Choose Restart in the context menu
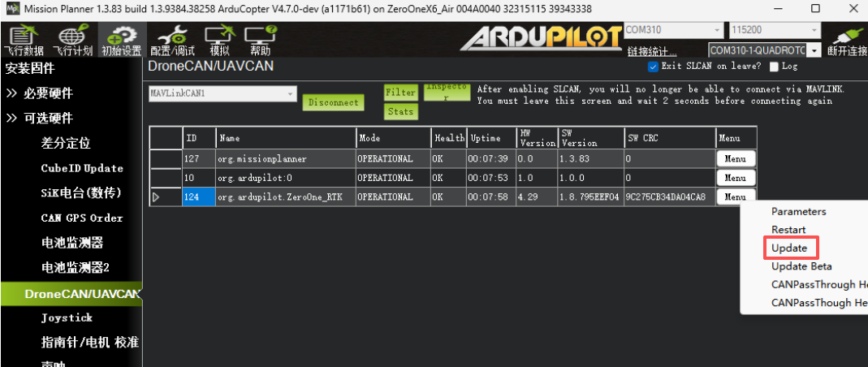868x367 pixels. point(788,230)
